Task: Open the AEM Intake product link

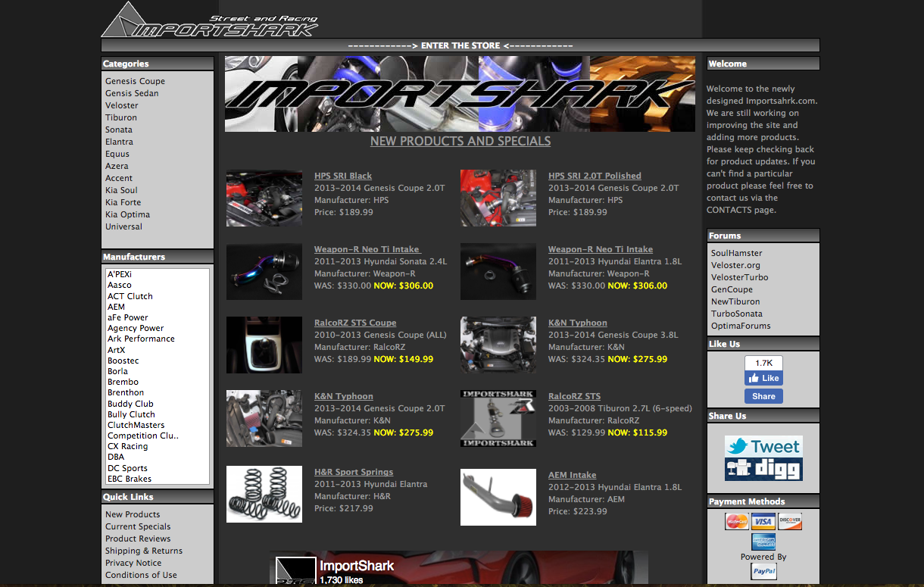Action: coord(573,475)
